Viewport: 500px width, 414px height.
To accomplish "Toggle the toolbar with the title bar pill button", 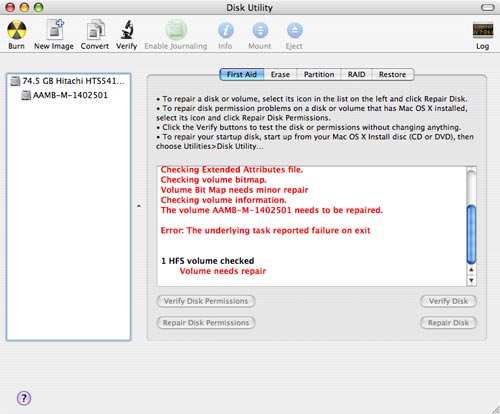I will point(487,7).
